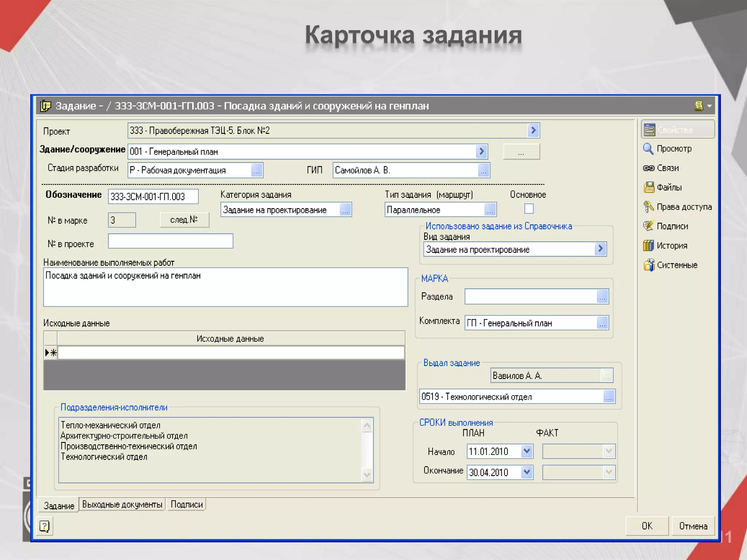Open the Вавилов А. А. selector
The image size is (747, 560).
[x=607, y=376]
